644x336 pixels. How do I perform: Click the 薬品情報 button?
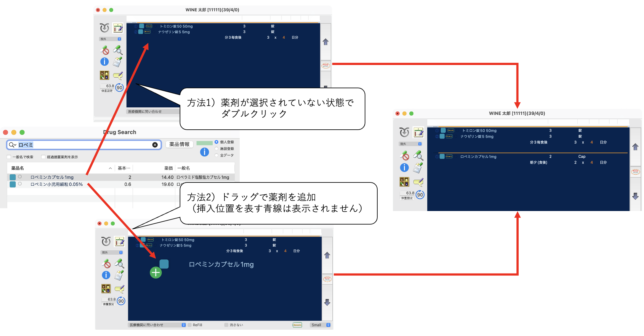click(179, 144)
